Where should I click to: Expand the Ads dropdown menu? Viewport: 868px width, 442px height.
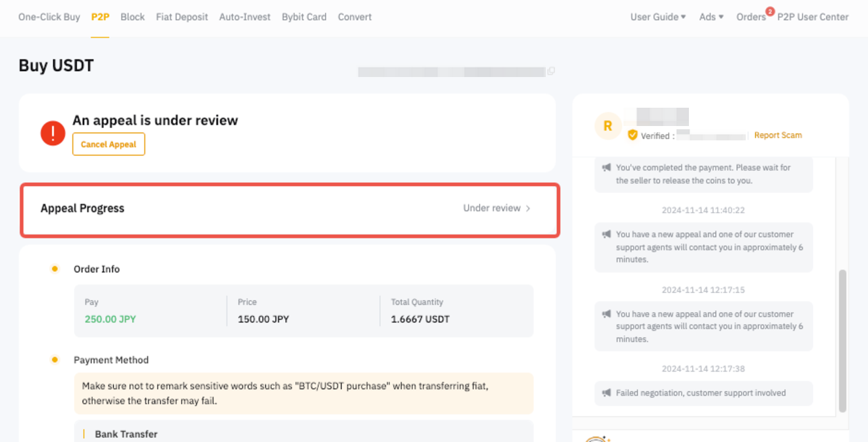click(711, 17)
